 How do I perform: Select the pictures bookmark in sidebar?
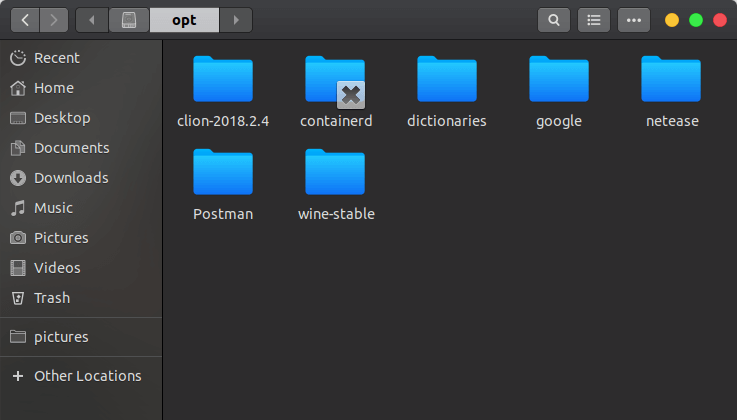(x=61, y=337)
